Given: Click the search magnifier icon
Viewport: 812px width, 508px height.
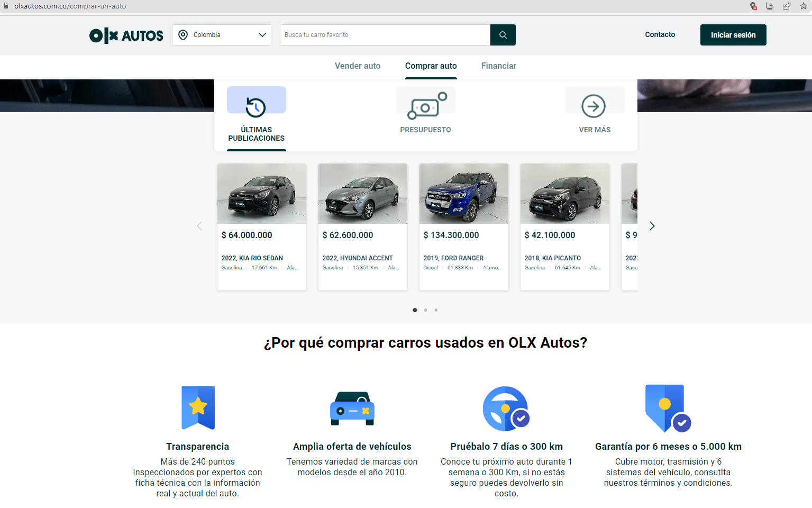Looking at the screenshot, I should 502,34.
